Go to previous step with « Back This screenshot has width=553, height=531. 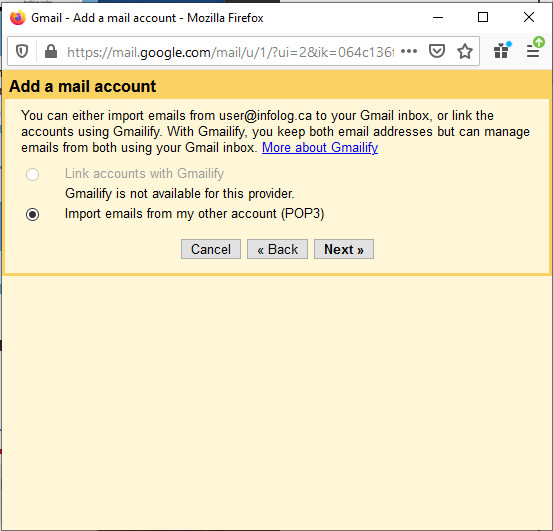[277, 249]
